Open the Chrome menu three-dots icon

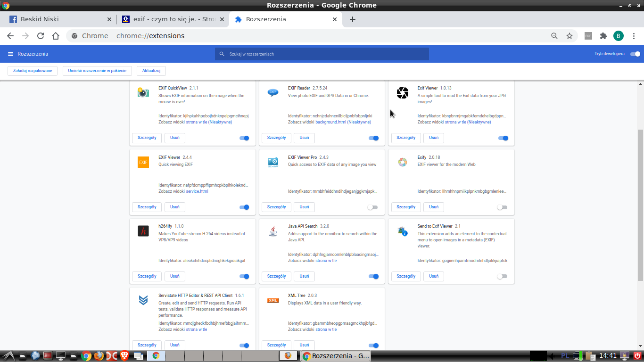[633, 36]
